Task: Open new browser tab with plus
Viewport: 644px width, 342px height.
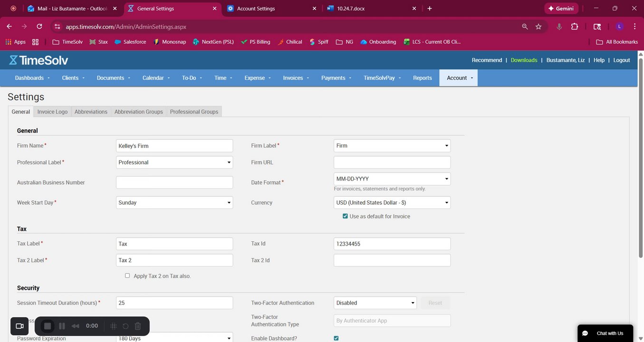Action: point(430,9)
